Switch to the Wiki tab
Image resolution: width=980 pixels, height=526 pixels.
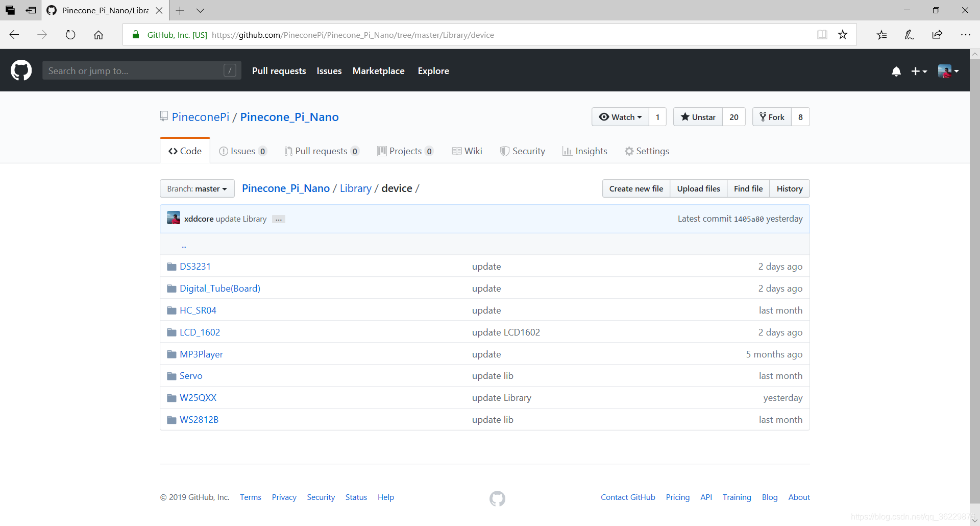[x=467, y=151]
